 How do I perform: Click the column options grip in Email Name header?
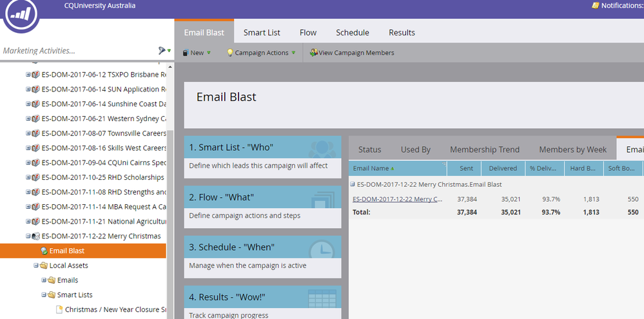point(444,164)
